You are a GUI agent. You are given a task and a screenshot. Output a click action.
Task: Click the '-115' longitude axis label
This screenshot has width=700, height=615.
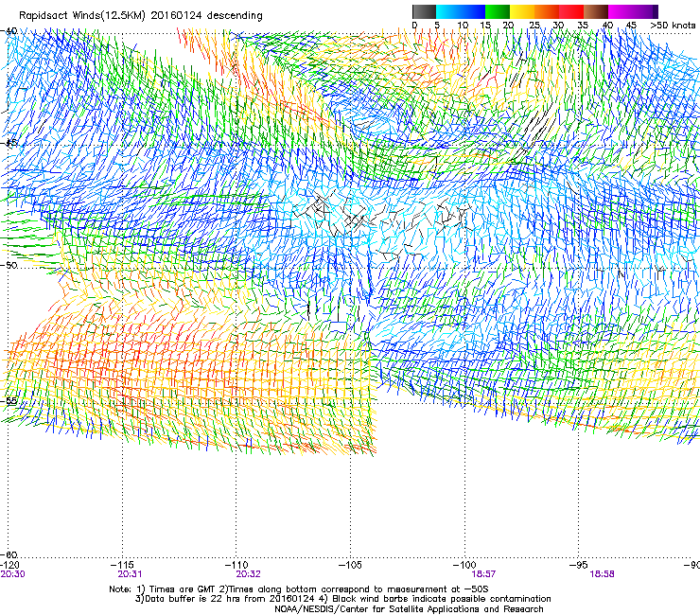pos(122,565)
